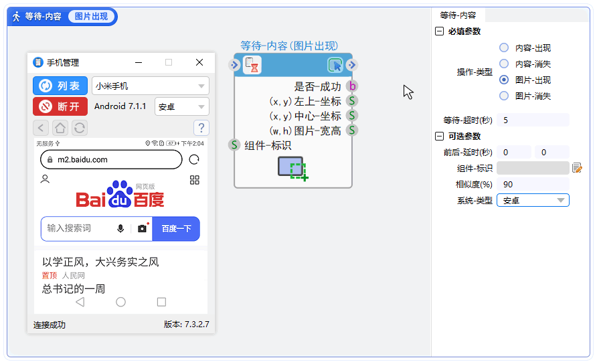Collapse the 可选参数 section
This screenshot has width=597, height=364.
click(439, 136)
